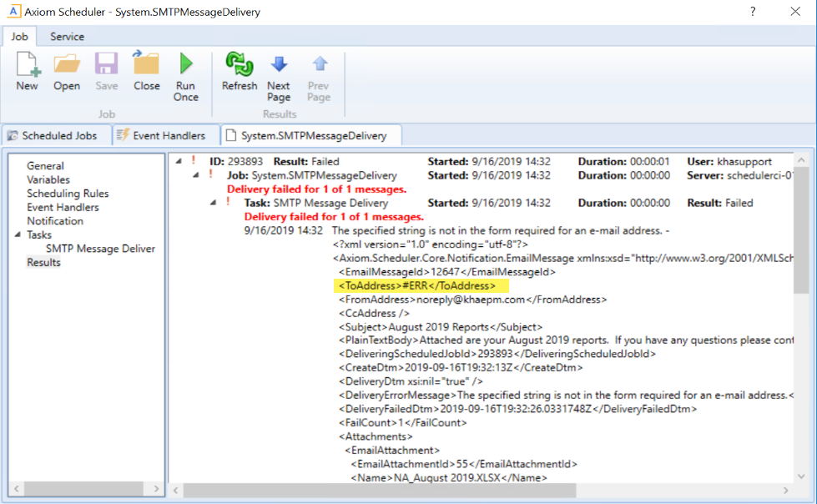Select SMTP Message Deliver task in tree

(x=100, y=249)
